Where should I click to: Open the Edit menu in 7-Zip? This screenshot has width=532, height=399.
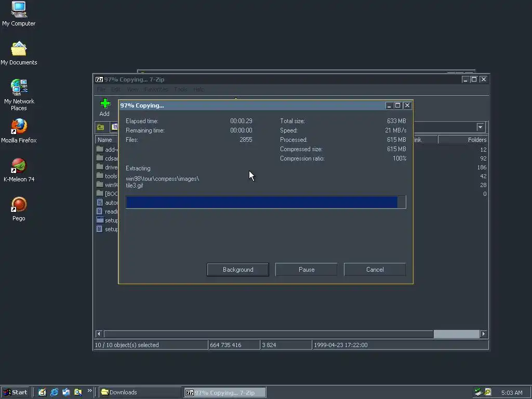116,89
